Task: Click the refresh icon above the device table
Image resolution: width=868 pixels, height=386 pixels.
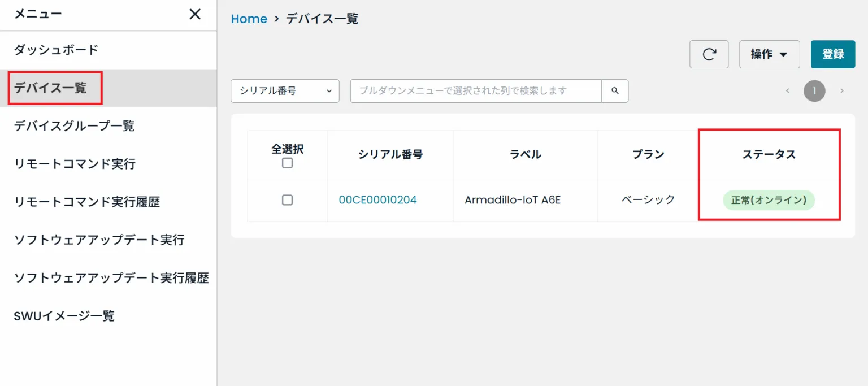Action: (709, 54)
